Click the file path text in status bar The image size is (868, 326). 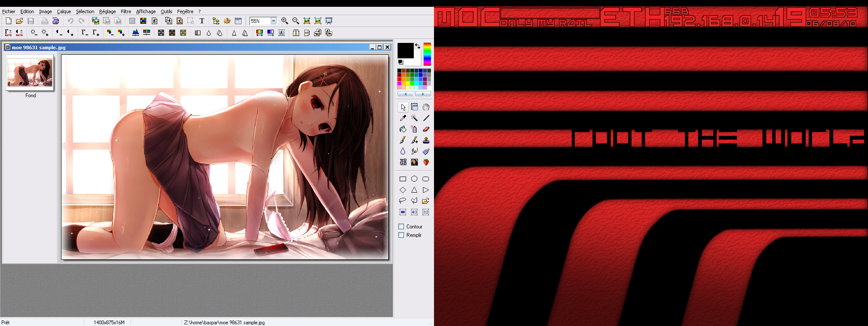click(x=224, y=323)
